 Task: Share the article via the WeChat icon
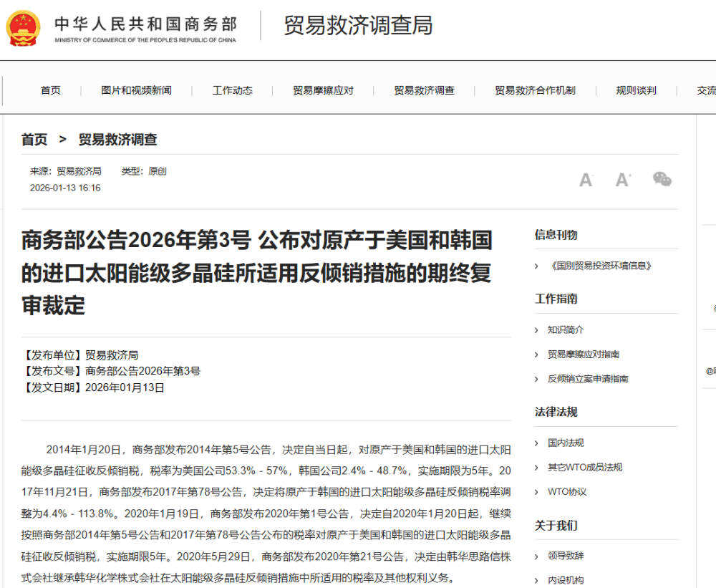click(x=662, y=178)
